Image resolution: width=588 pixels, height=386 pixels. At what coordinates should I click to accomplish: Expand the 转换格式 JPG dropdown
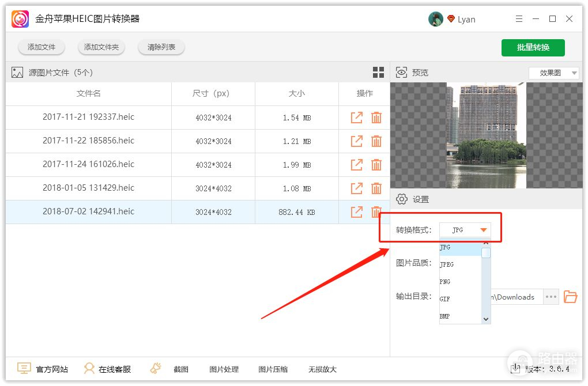pos(483,230)
